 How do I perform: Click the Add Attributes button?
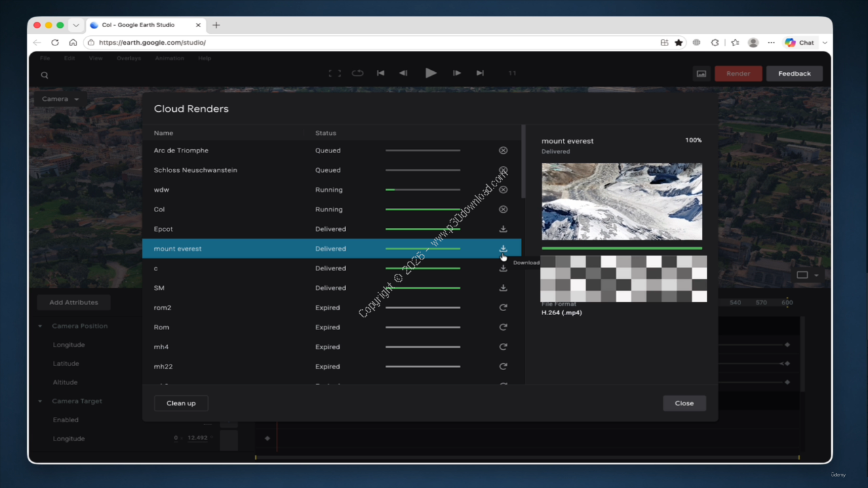(74, 302)
